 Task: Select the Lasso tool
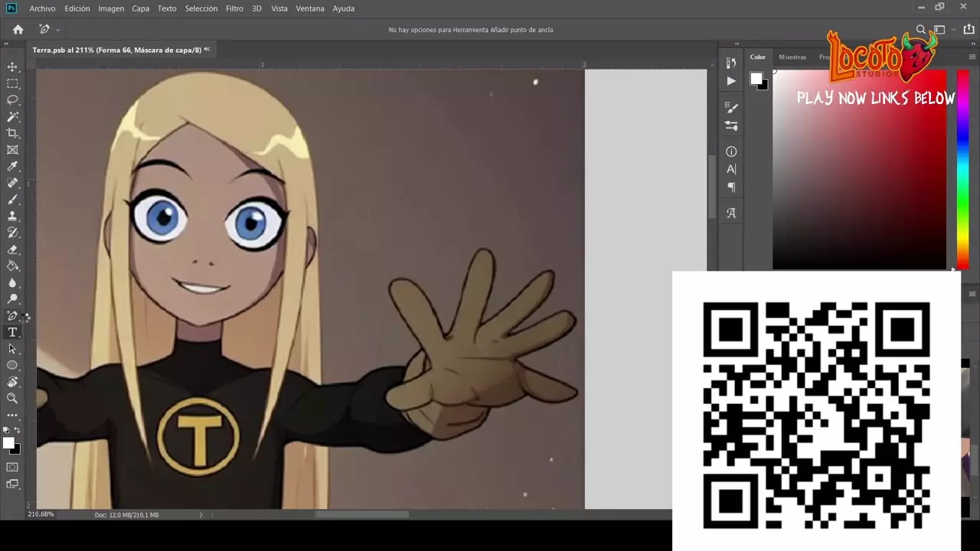click(12, 100)
